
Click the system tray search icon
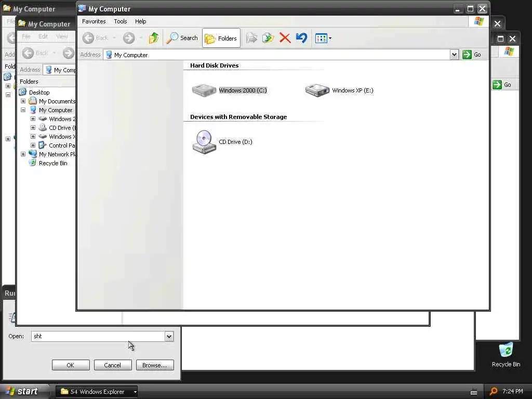[x=494, y=391]
